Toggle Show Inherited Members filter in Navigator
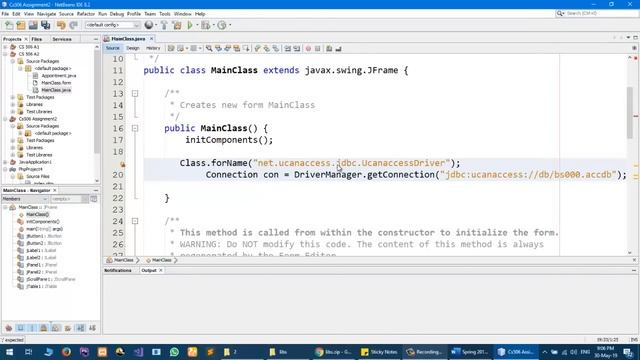 9,328
